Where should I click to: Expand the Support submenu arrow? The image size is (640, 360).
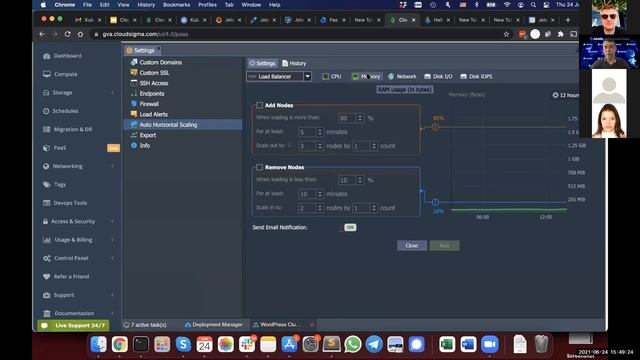[113, 295]
